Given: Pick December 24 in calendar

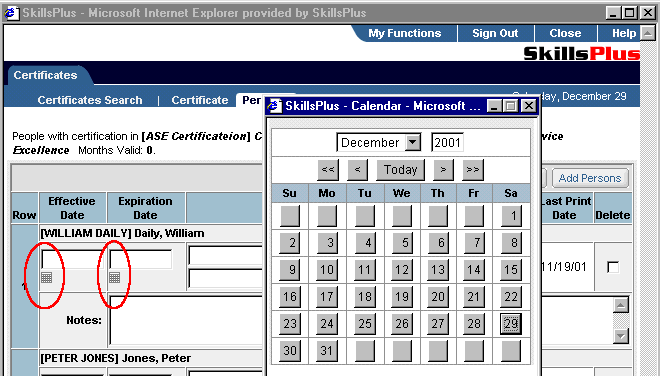Looking at the screenshot, I should click(327, 323).
